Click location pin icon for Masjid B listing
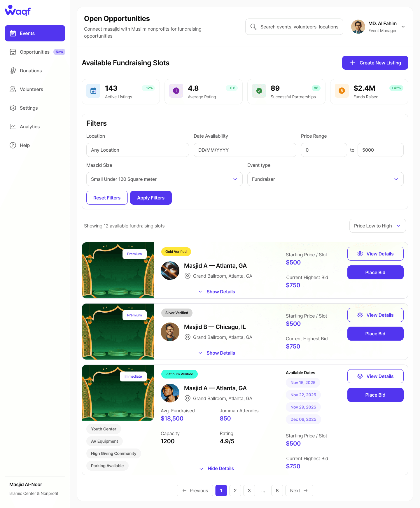 pos(188,337)
